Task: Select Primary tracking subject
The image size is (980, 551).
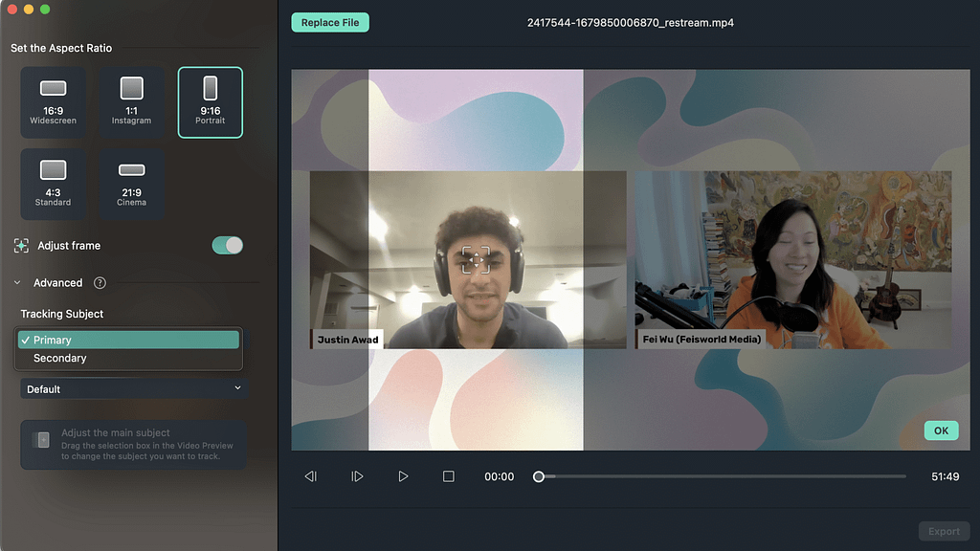Action: tap(128, 340)
